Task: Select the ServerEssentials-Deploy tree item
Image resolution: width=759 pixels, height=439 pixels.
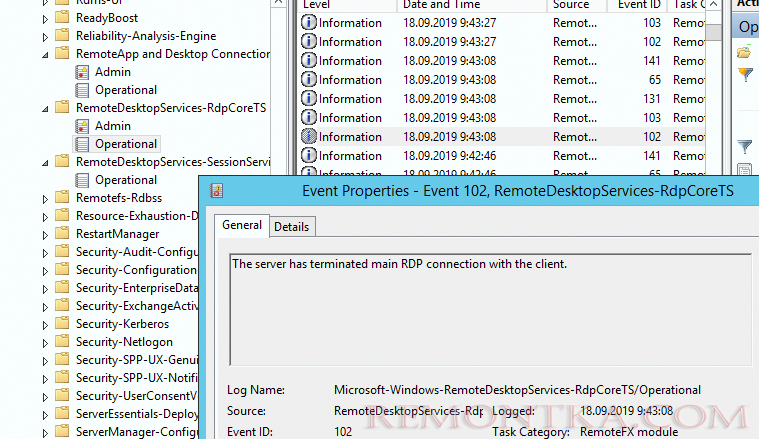Action: tap(137, 414)
